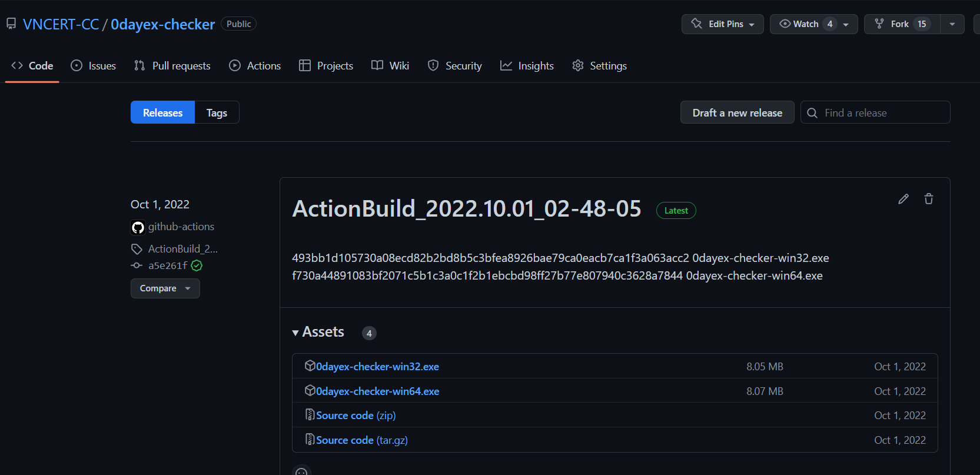Click the green verified check badge
The image size is (980, 475).
197,265
